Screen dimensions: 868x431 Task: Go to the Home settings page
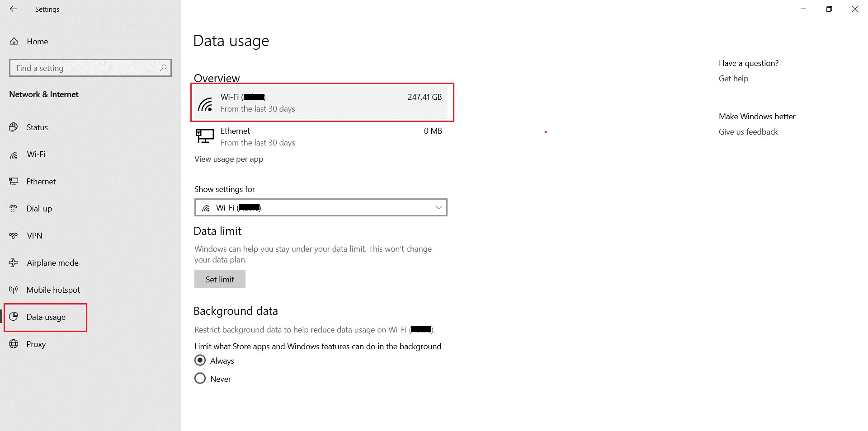pyautogui.click(x=37, y=41)
